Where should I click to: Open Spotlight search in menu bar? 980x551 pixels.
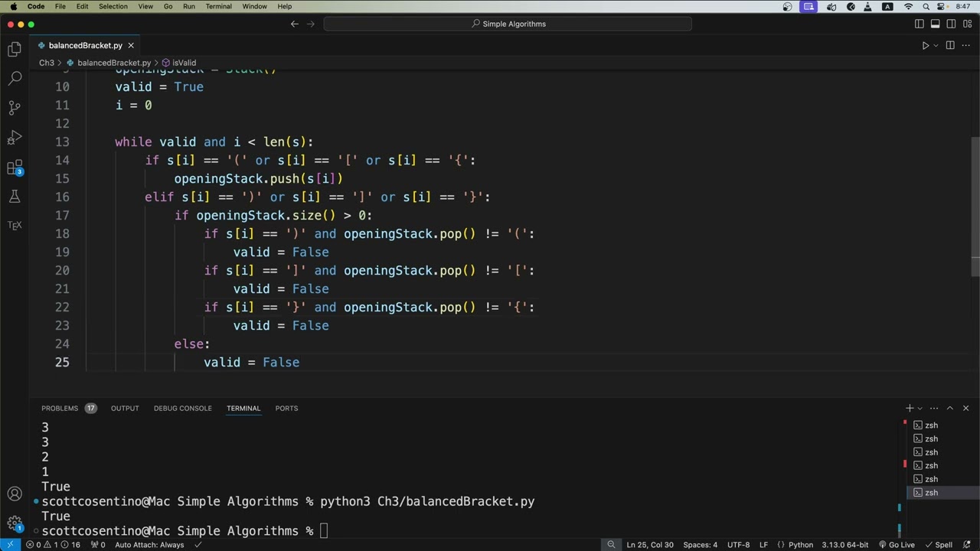[x=926, y=6]
